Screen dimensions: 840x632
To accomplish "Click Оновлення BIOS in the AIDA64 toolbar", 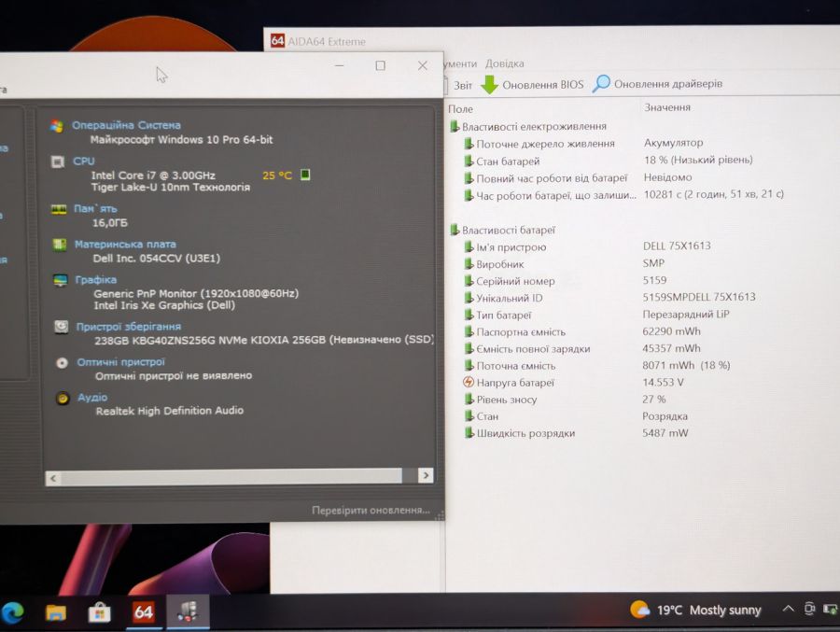I will [533, 85].
